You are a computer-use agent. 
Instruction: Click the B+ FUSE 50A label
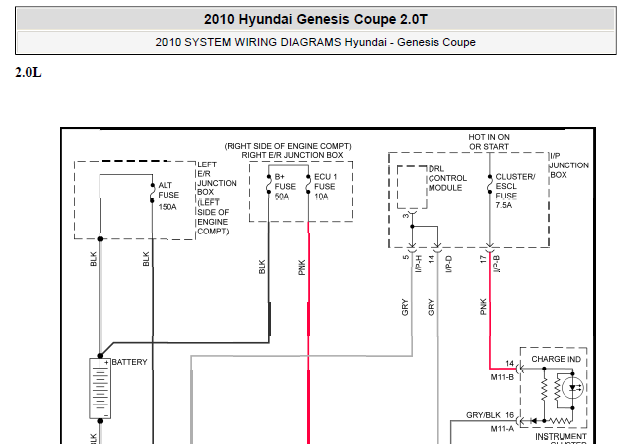click(285, 187)
